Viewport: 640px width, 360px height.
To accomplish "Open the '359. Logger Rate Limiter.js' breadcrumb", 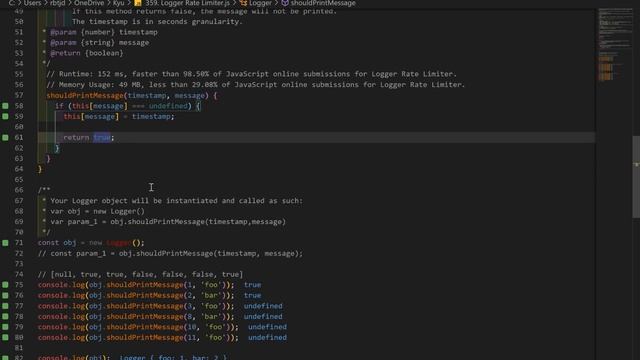I will 187,3.
